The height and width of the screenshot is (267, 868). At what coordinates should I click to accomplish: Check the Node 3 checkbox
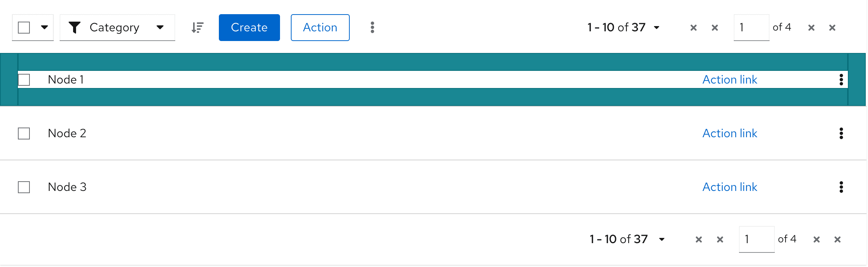(x=24, y=187)
